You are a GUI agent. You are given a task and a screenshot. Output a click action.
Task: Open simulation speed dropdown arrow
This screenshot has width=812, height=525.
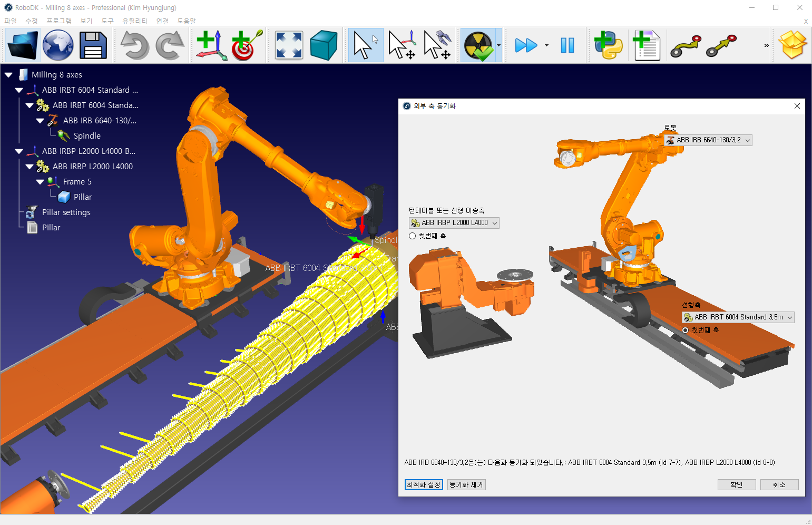546,45
